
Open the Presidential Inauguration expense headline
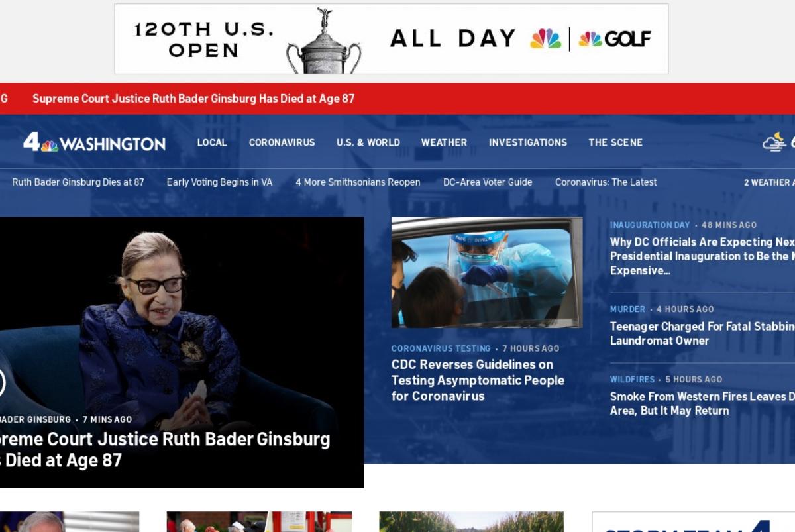tap(702, 256)
